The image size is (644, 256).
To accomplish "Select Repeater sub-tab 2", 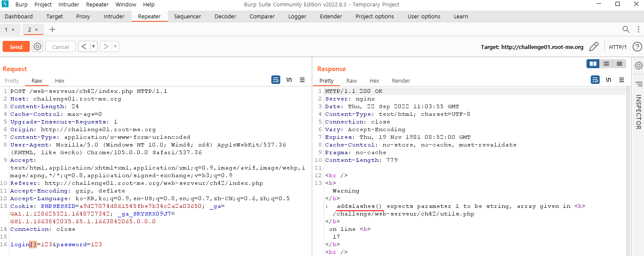I will 30,29.
